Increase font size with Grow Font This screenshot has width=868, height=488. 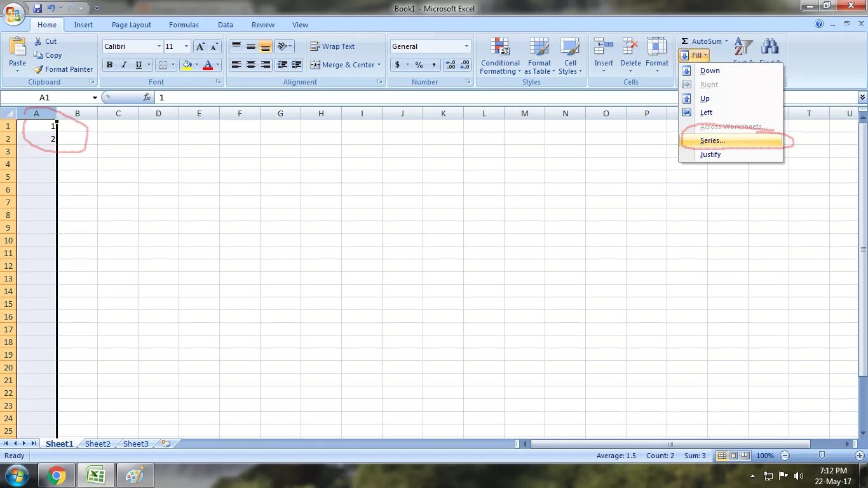tap(201, 46)
